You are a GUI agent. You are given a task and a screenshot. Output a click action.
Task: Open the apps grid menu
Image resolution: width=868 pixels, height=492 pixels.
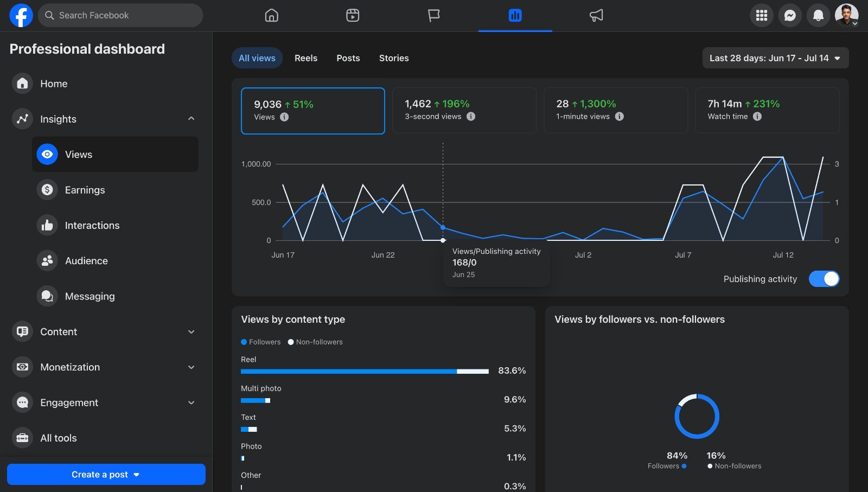point(762,15)
